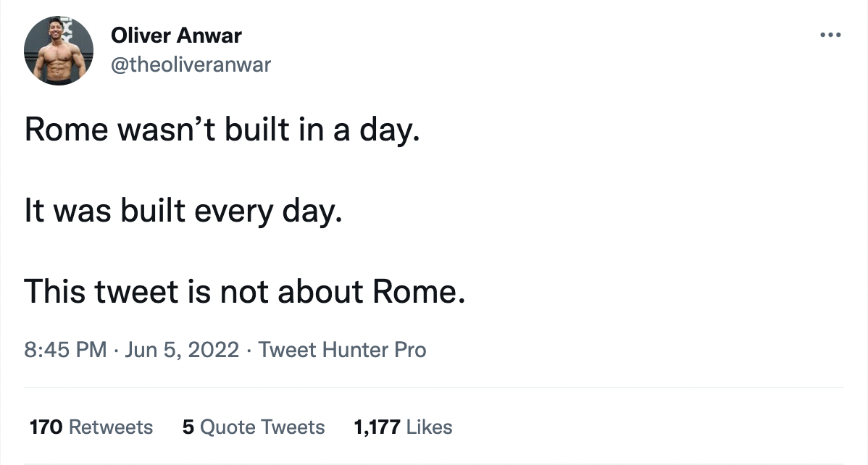Viewport: 868px width, 465px height.
Task: Click the 170 retweet count number
Action: tap(46, 427)
